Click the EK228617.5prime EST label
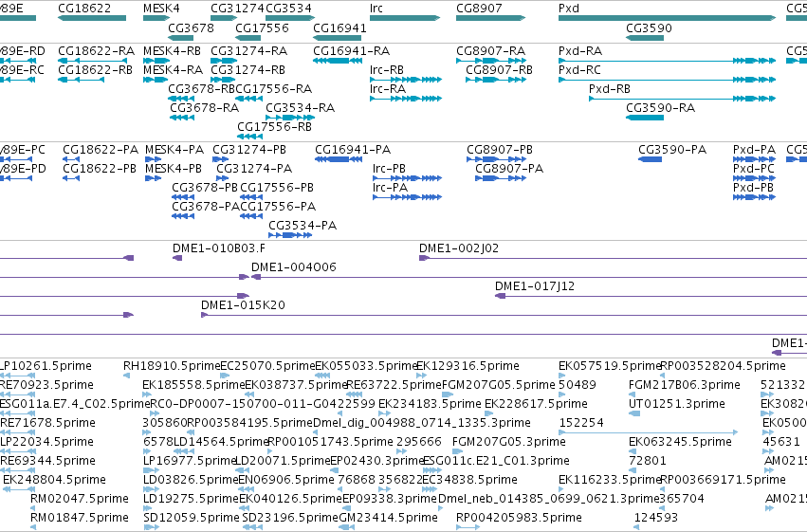The width and height of the screenshot is (807, 532). (x=536, y=404)
